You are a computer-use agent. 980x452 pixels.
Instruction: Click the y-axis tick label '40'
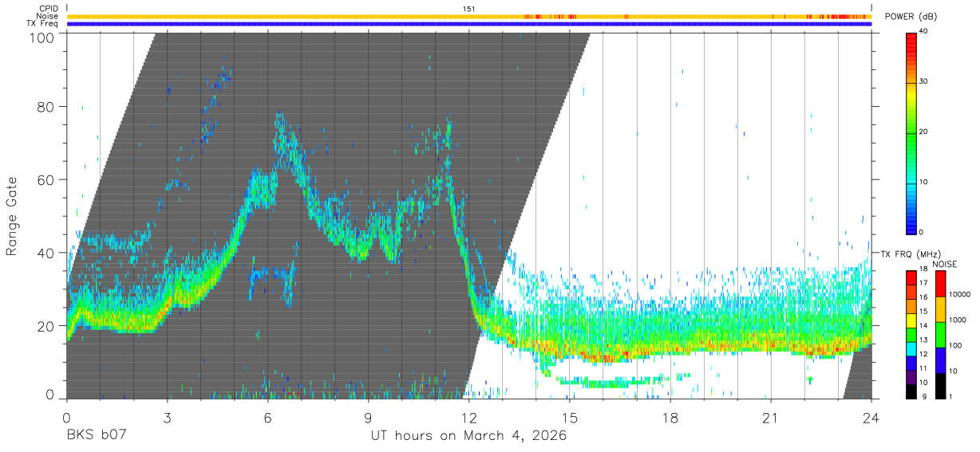[48, 253]
